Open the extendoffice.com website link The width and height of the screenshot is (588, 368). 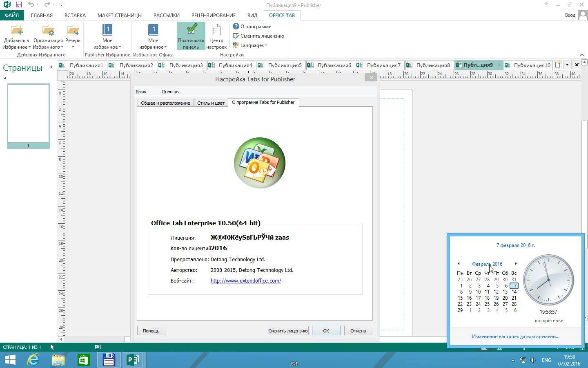tap(246, 280)
